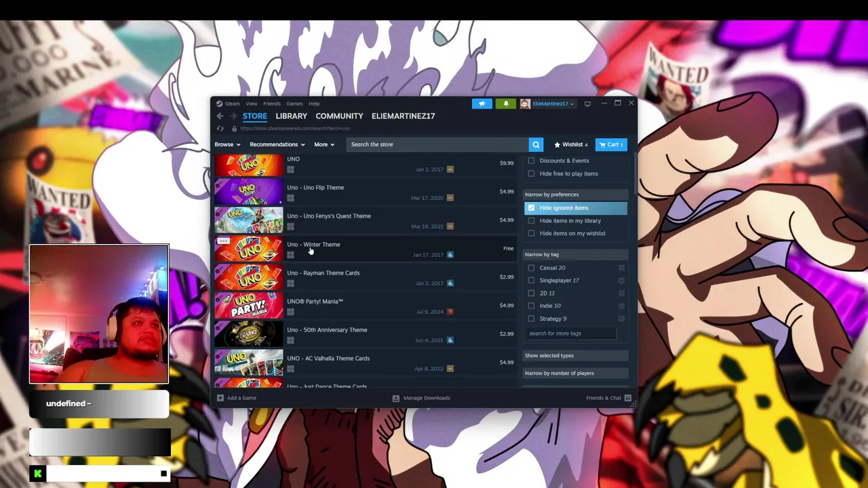Image resolution: width=868 pixels, height=488 pixels.
Task: Tick the Casual tag checkbox
Action: coord(531,268)
